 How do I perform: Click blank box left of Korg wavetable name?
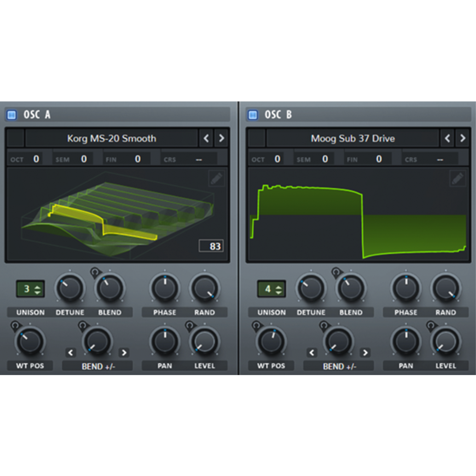(15, 138)
